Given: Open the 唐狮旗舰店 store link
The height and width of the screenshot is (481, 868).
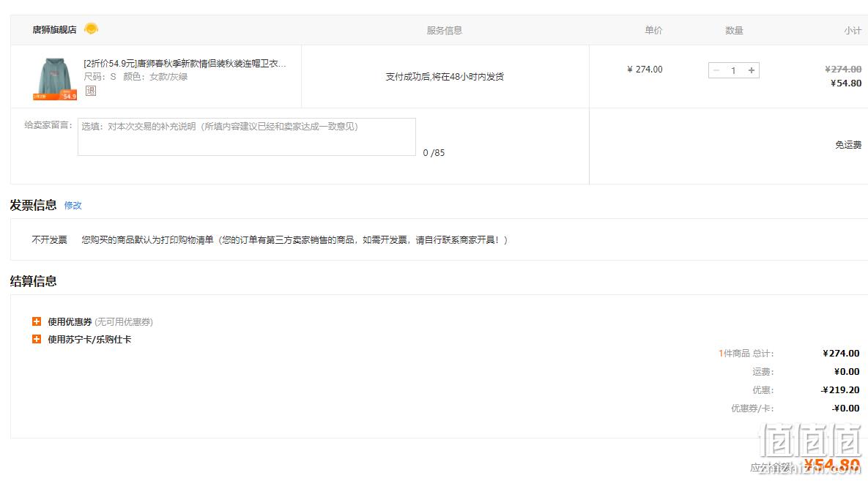Looking at the screenshot, I should (x=54, y=30).
